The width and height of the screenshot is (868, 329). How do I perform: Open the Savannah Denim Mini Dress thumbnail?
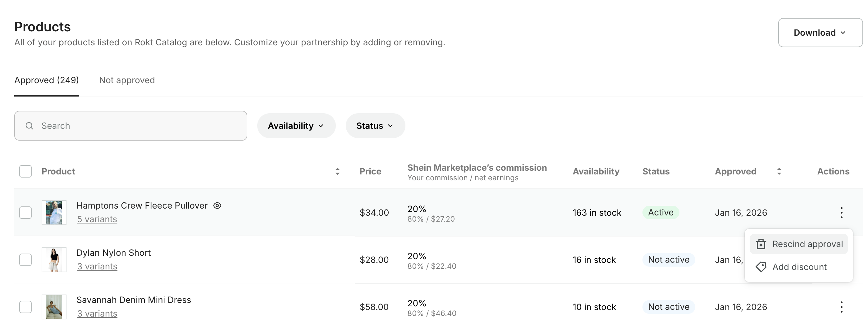point(54,307)
